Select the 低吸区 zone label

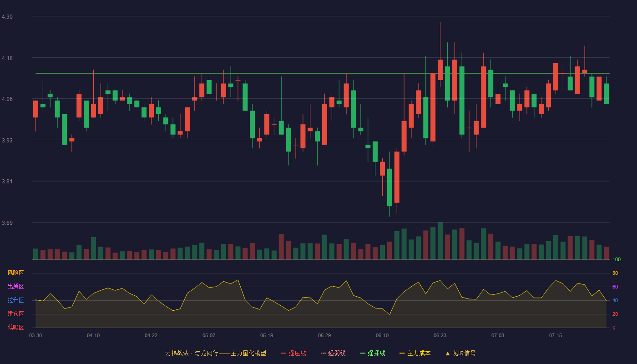tap(16, 328)
